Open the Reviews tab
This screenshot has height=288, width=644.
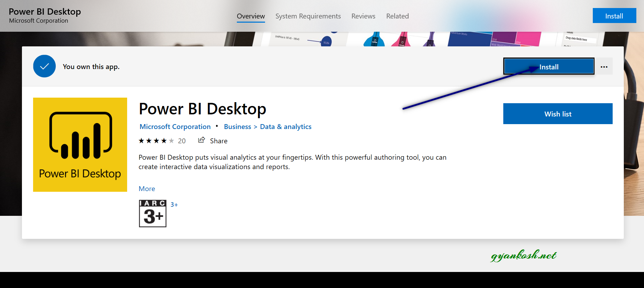[x=363, y=16]
